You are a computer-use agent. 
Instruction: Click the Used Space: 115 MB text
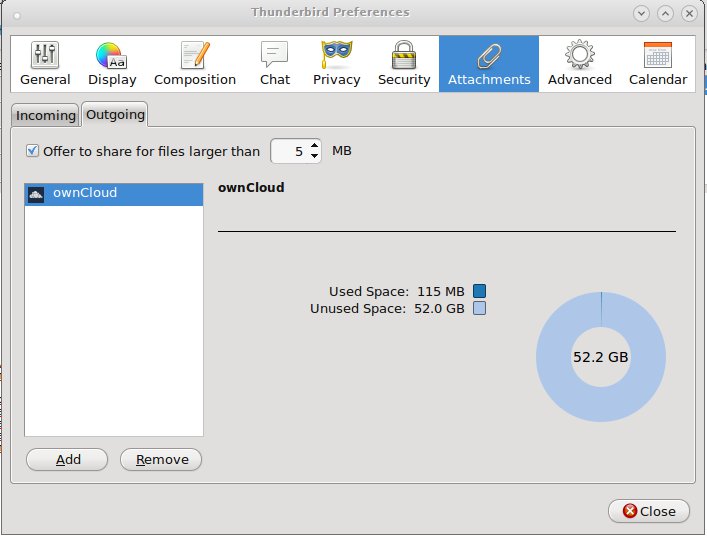point(397,292)
